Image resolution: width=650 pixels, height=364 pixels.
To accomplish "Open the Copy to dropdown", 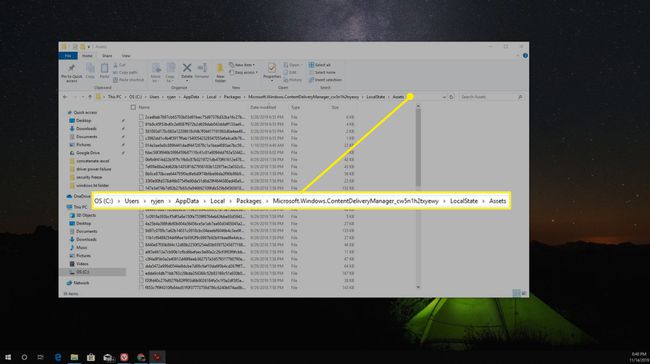I will point(170,73).
